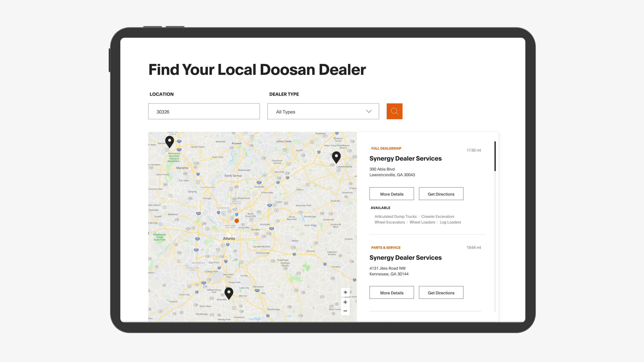
Task: Expand the Dealer Type dropdown
Action: [323, 111]
